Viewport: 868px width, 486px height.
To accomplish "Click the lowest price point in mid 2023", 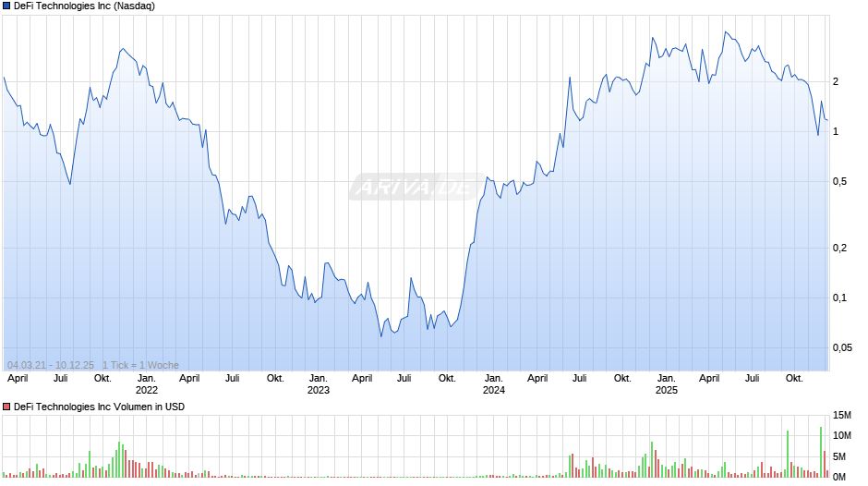I will click(380, 336).
